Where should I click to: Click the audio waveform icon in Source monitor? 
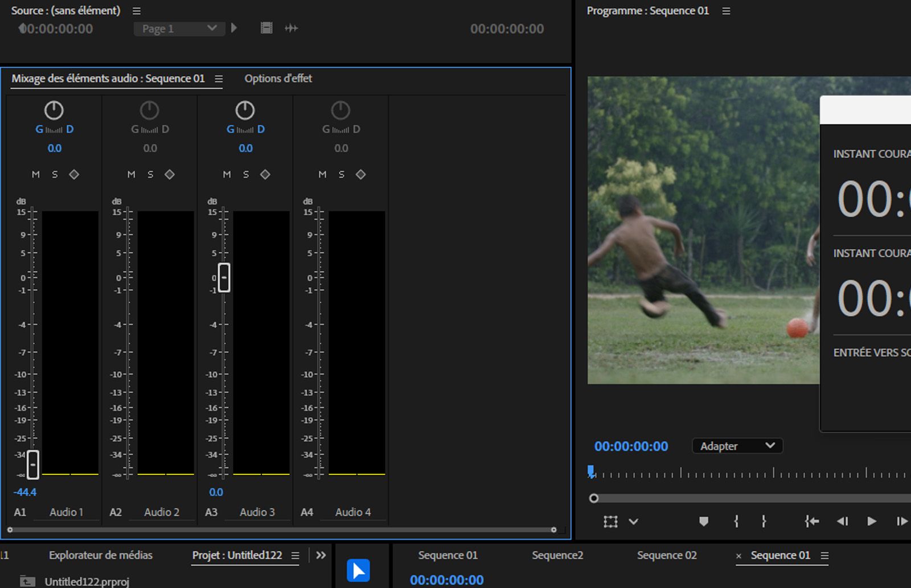pos(292,28)
